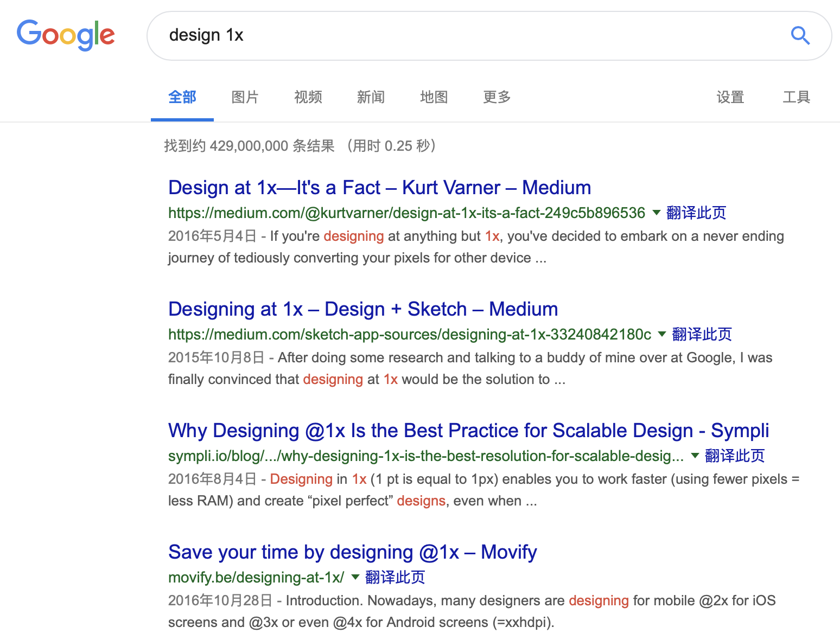Expand dropdown arrow beside Kurt Varner medium URL
Viewport: 840px width, 640px height.
[656, 213]
